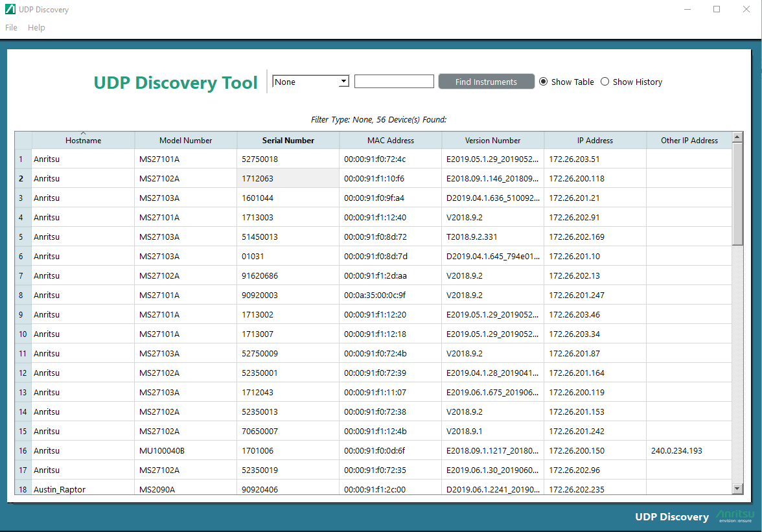This screenshot has height=532, width=762.
Task: Select the Show Table radio button
Action: [x=544, y=82]
